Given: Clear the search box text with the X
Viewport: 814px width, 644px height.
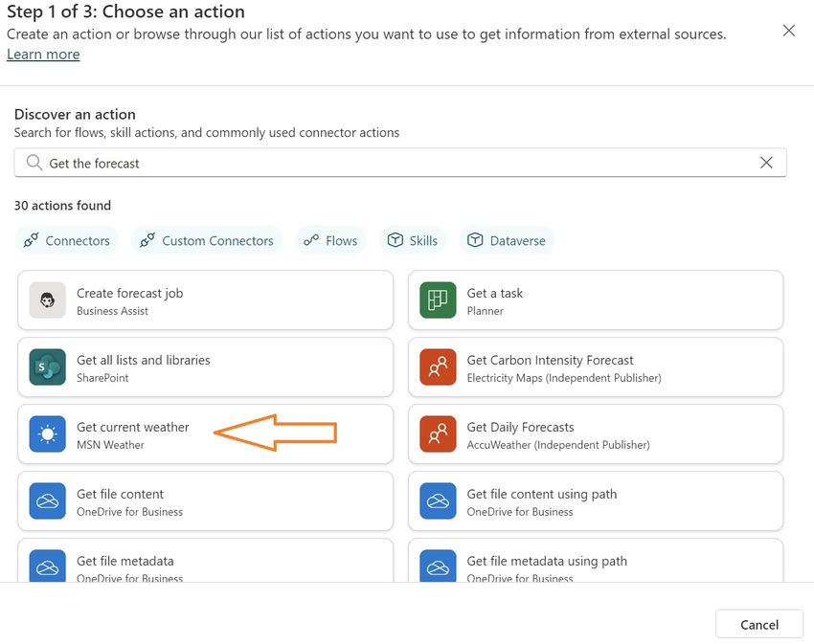Looking at the screenshot, I should click(766, 163).
